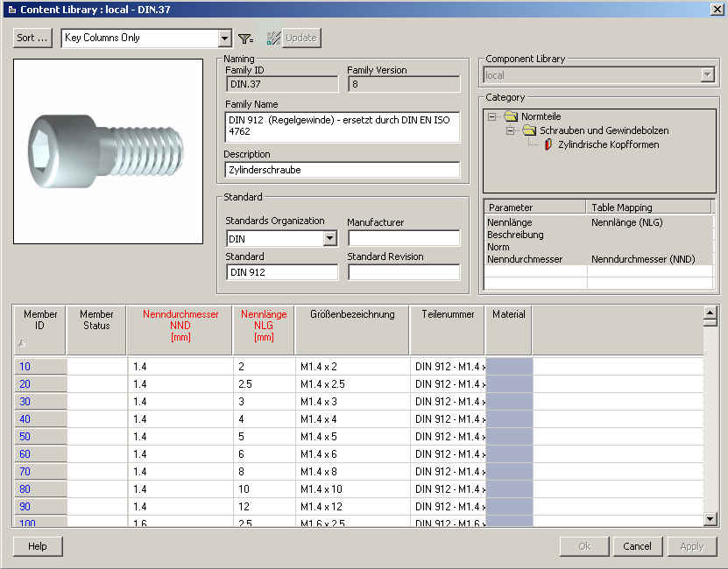Click the Nennlänge NLG column header
The width and height of the screenshot is (728, 569).
264,325
